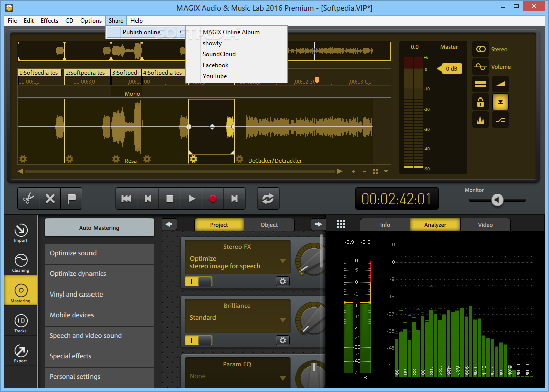Open gear next to DeClicker/DeCrackler label
Image resolution: width=549 pixels, height=392 pixels.
[239, 159]
